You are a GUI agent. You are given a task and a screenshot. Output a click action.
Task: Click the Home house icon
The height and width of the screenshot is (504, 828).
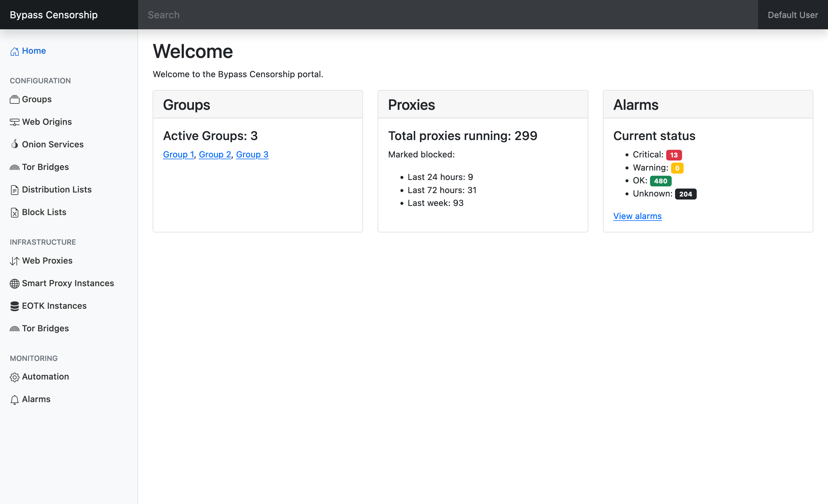pos(14,51)
